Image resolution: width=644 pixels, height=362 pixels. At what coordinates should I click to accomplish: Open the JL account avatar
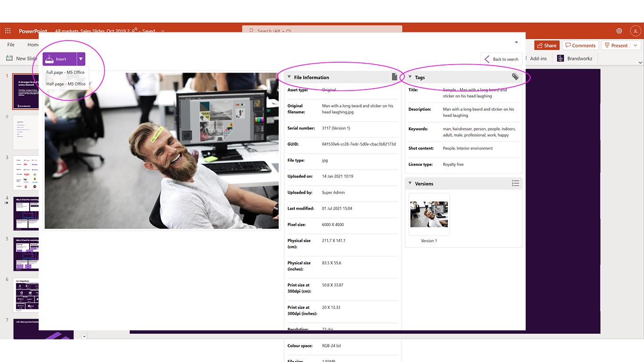coord(636,31)
